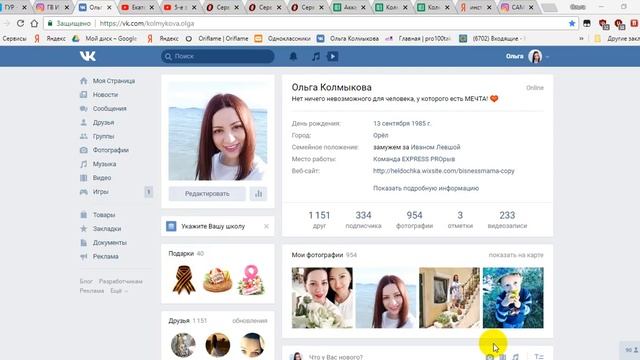Image resolution: width=640 pixels, height=360 pixels.
Task: Open photo of two women with flowers
Action: pyautogui.click(x=322, y=298)
